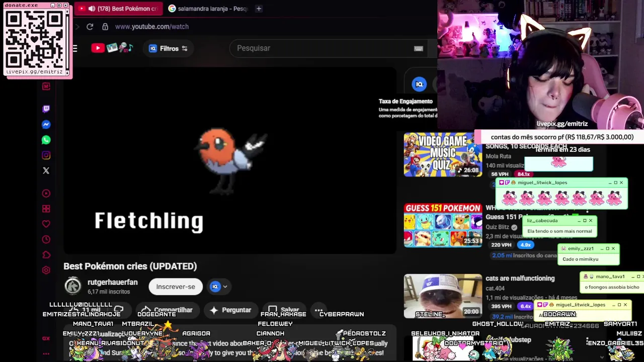The image size is (644, 362).
Task: Open the X (Twitter) sidebar panel
Action: pyautogui.click(x=46, y=170)
